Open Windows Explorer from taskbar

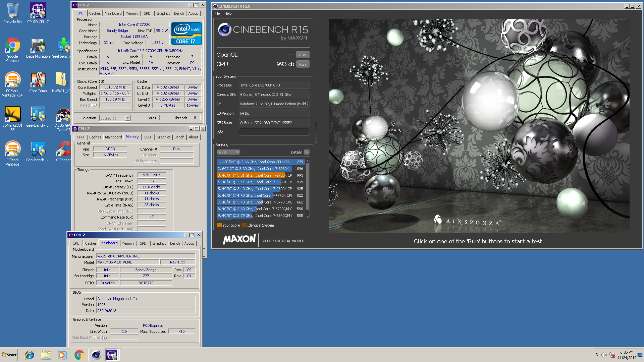tap(46, 355)
